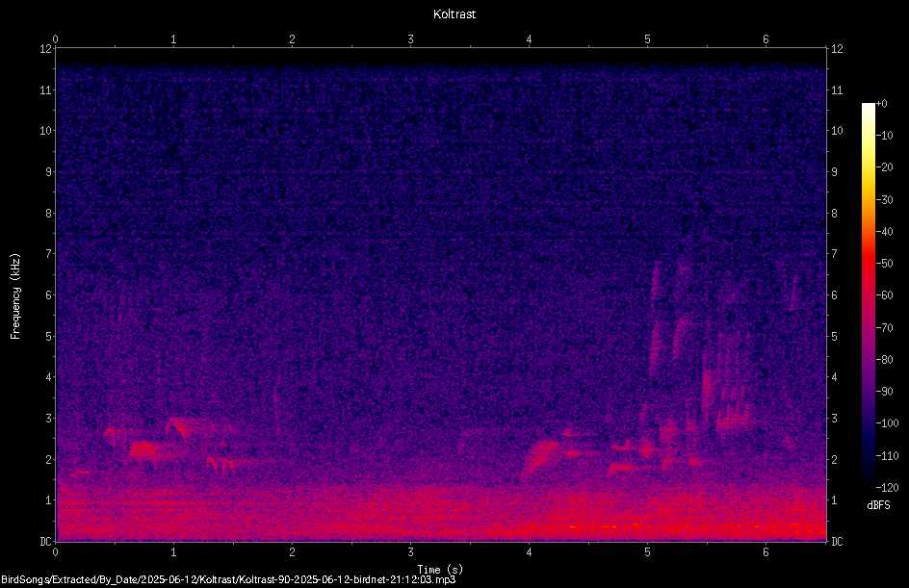
Task: Click the Frequency (kHz) axis label
Action: tap(15, 295)
